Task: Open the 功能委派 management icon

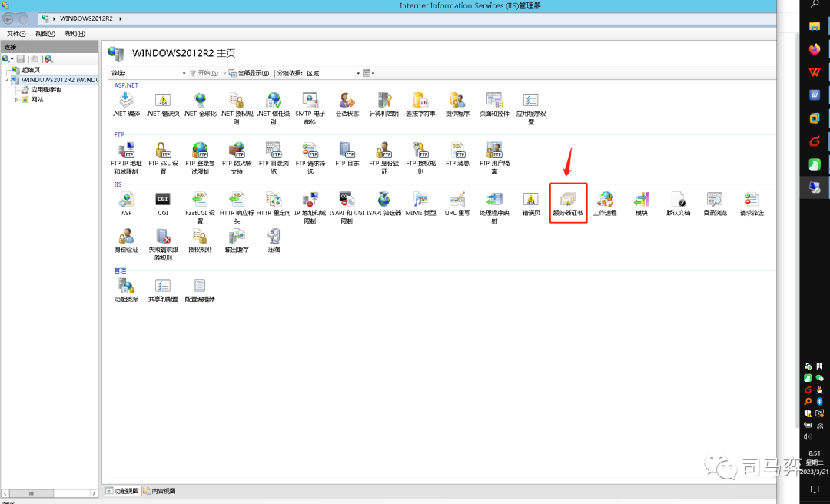Action: tap(126, 290)
